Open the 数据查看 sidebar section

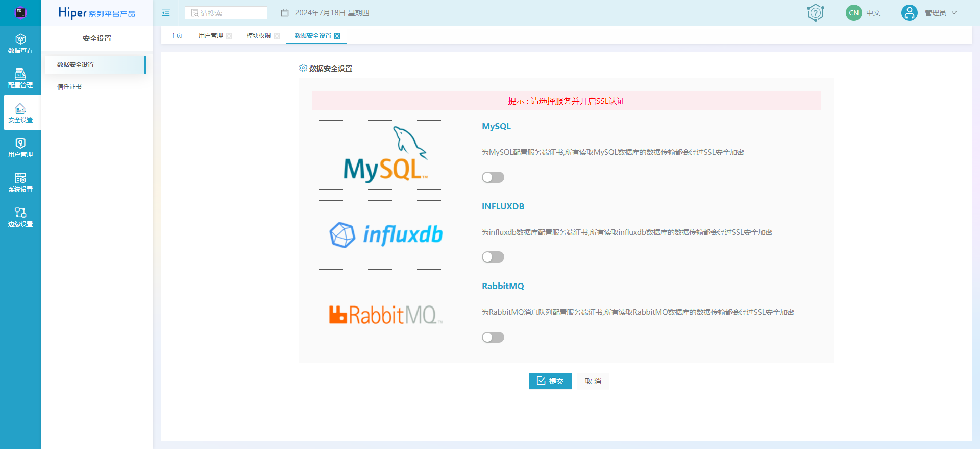pos(20,43)
